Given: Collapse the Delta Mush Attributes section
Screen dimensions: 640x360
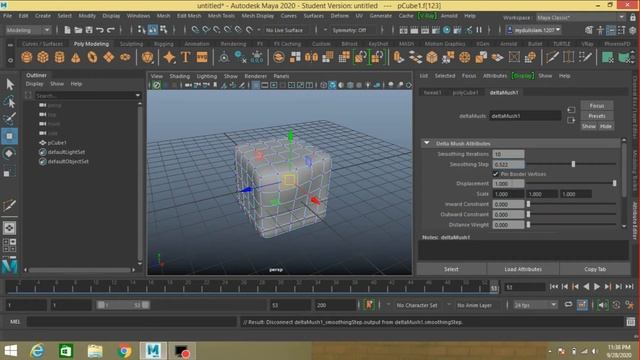Looking at the screenshot, I should pos(427,143).
